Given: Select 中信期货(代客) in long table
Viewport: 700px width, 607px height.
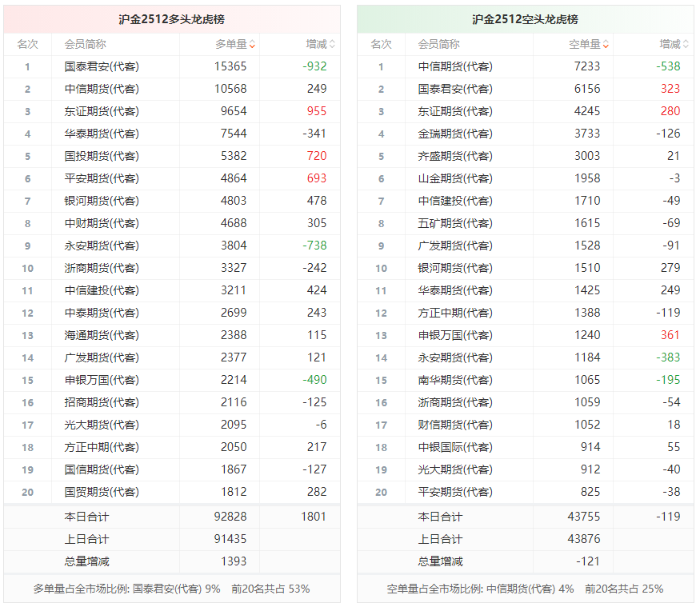Looking at the screenshot, I should [x=102, y=89].
